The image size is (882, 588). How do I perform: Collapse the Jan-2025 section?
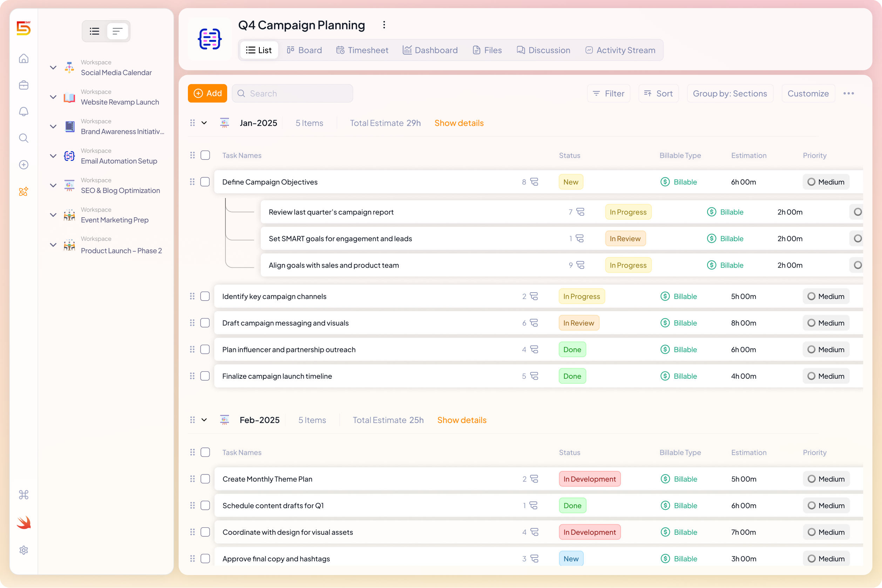[x=204, y=123]
